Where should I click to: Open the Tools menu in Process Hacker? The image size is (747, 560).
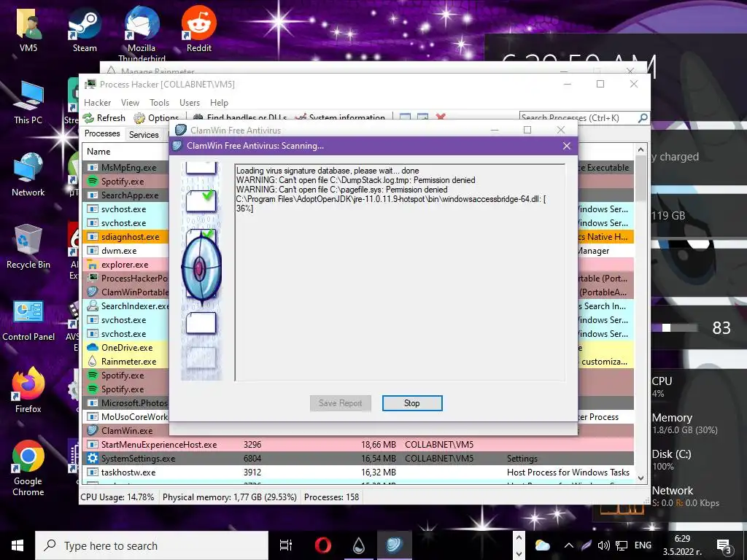[159, 102]
